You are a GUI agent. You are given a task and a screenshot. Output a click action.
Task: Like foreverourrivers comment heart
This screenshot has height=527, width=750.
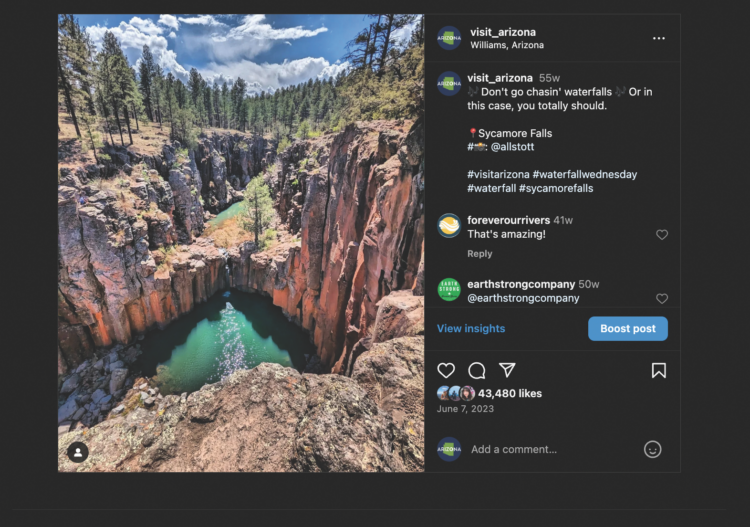(x=662, y=234)
